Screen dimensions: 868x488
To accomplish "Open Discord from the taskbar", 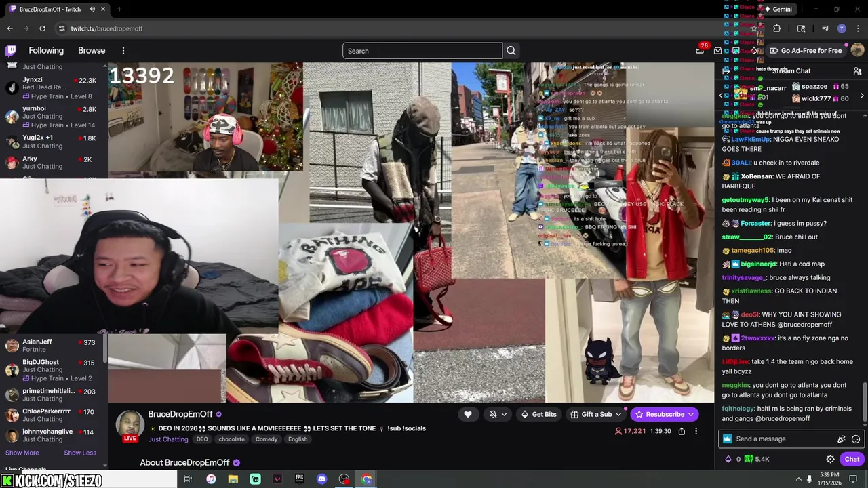I will pyautogui.click(x=321, y=479).
